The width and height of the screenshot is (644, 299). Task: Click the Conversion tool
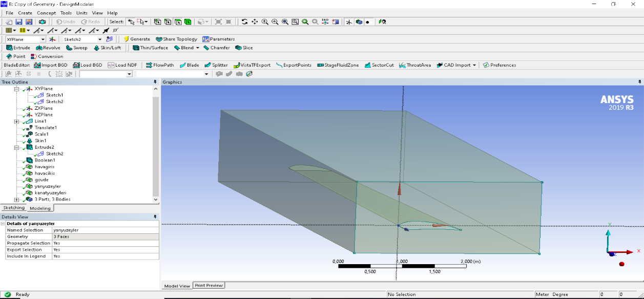pyautogui.click(x=47, y=56)
